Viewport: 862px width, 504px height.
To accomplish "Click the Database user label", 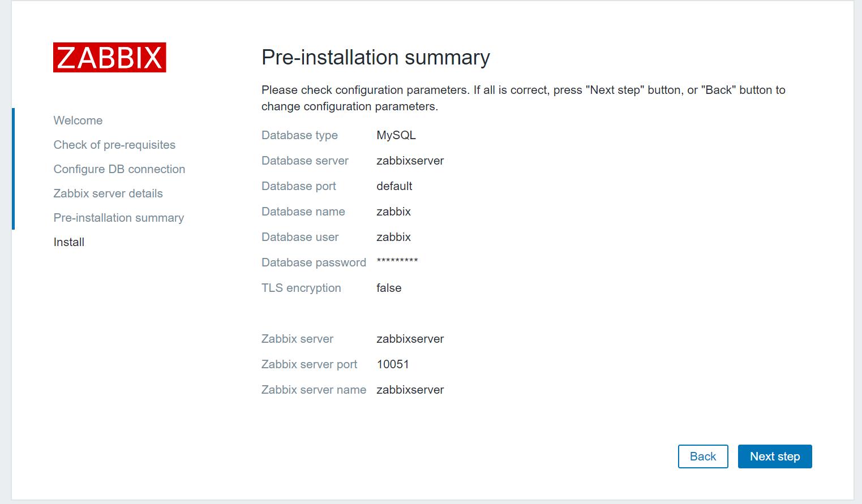I will (300, 237).
